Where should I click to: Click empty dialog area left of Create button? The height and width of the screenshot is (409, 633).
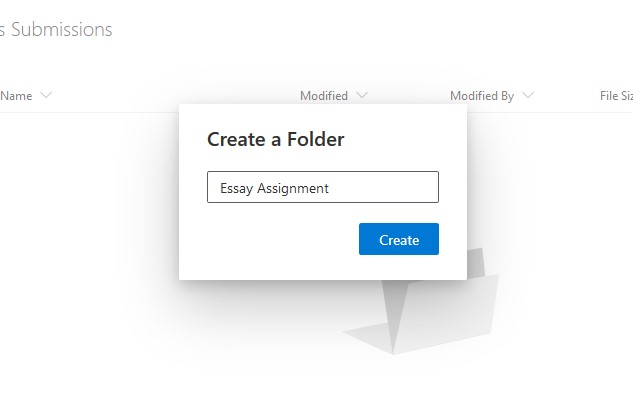(x=279, y=239)
